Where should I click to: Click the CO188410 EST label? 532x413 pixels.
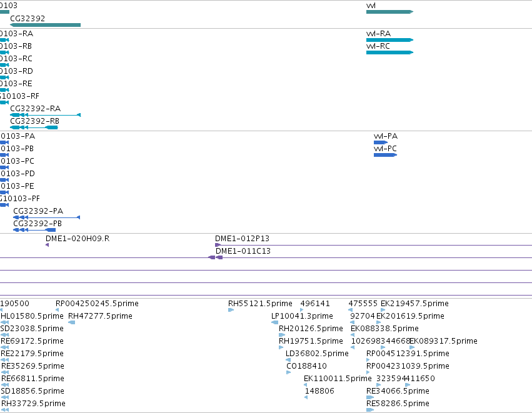pos(307,366)
